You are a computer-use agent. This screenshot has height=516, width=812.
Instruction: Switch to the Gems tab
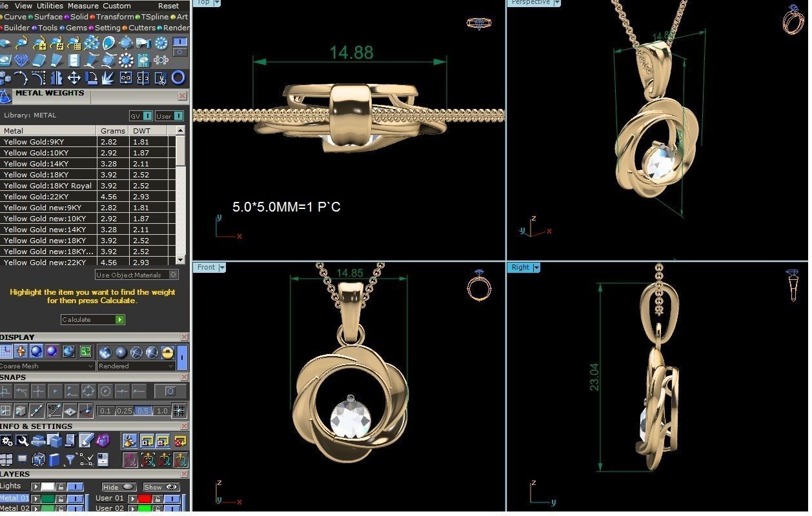coord(76,28)
